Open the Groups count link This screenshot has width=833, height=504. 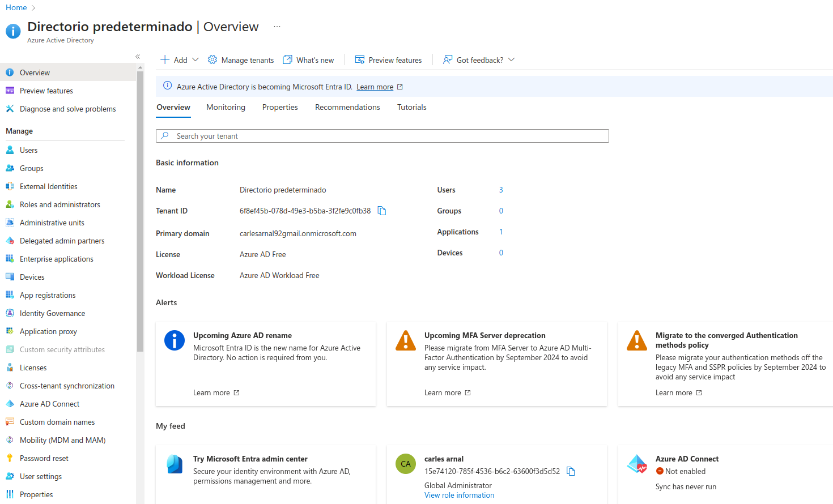(x=501, y=211)
